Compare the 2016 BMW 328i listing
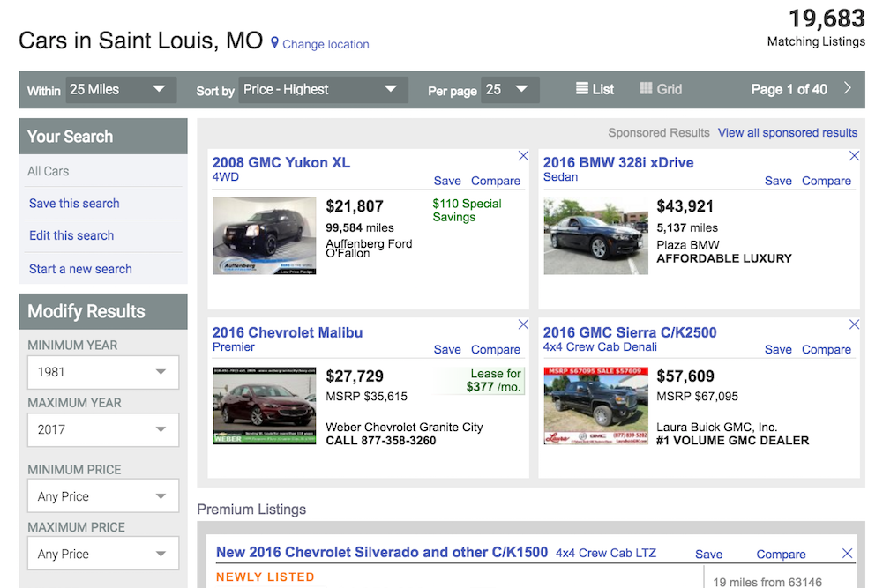Image resolution: width=883 pixels, height=588 pixels. click(827, 181)
